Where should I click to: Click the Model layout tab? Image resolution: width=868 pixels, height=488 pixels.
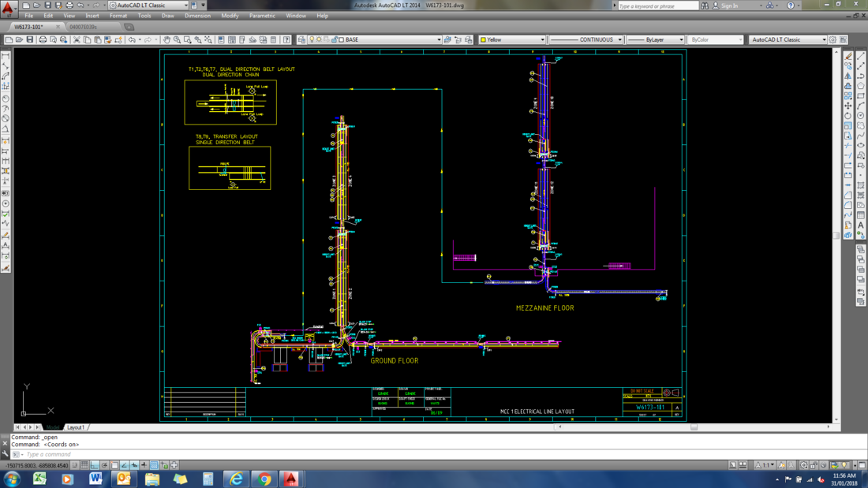53,427
